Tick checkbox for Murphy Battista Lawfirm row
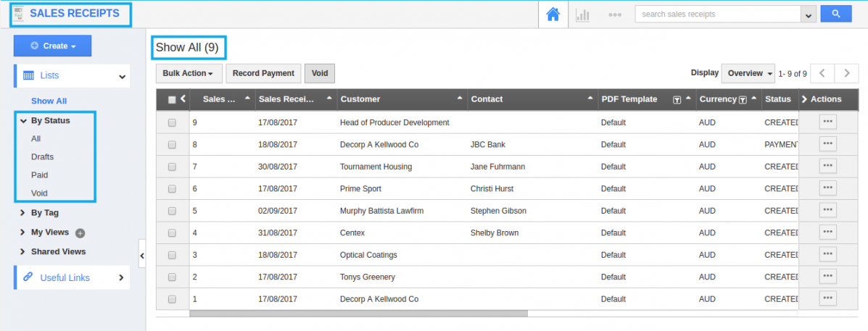This screenshot has width=868, height=331. (x=172, y=211)
